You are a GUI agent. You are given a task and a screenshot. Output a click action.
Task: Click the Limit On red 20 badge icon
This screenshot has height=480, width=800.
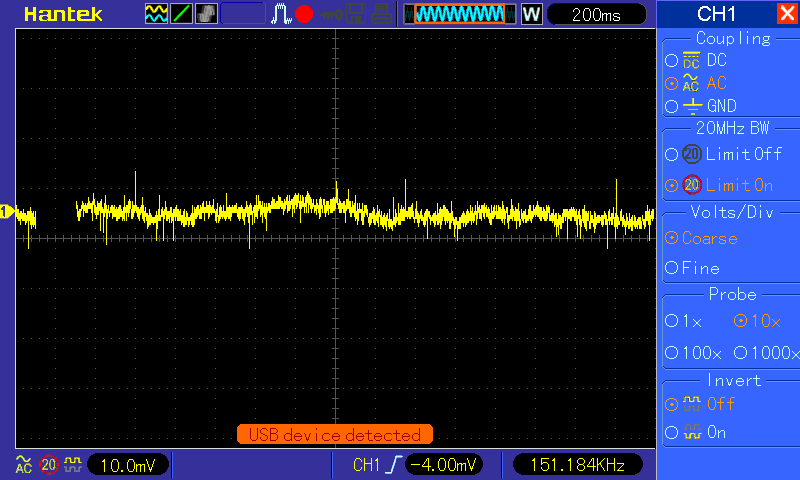(x=692, y=185)
